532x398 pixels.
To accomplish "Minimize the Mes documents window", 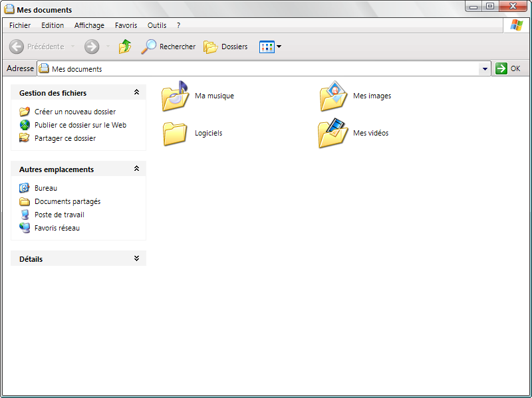I will click(x=473, y=7).
